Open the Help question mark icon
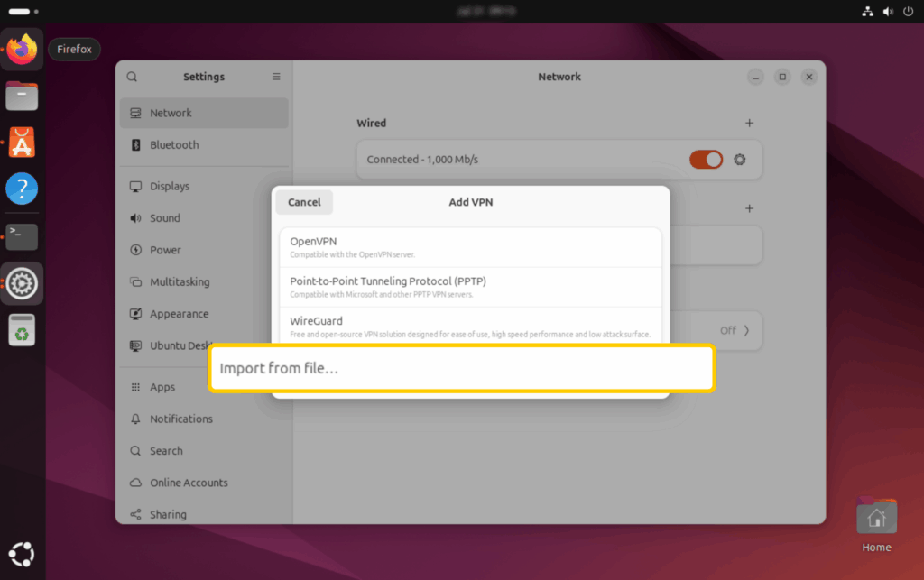This screenshot has height=580, width=924. (22, 189)
